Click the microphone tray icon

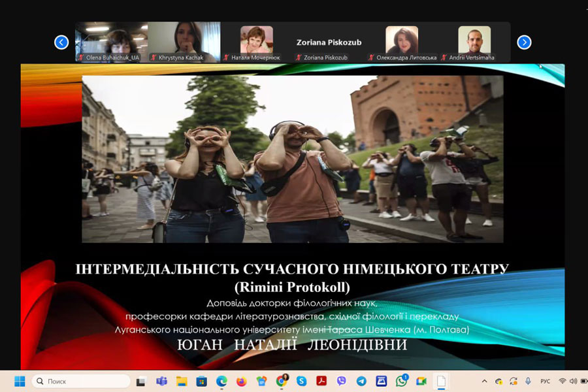pyautogui.click(x=528, y=382)
